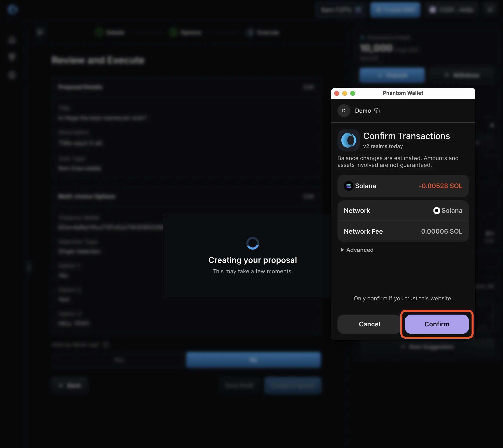Click the blurred back arrow above Review and Execute
The width and height of the screenshot is (503, 448).
click(40, 32)
